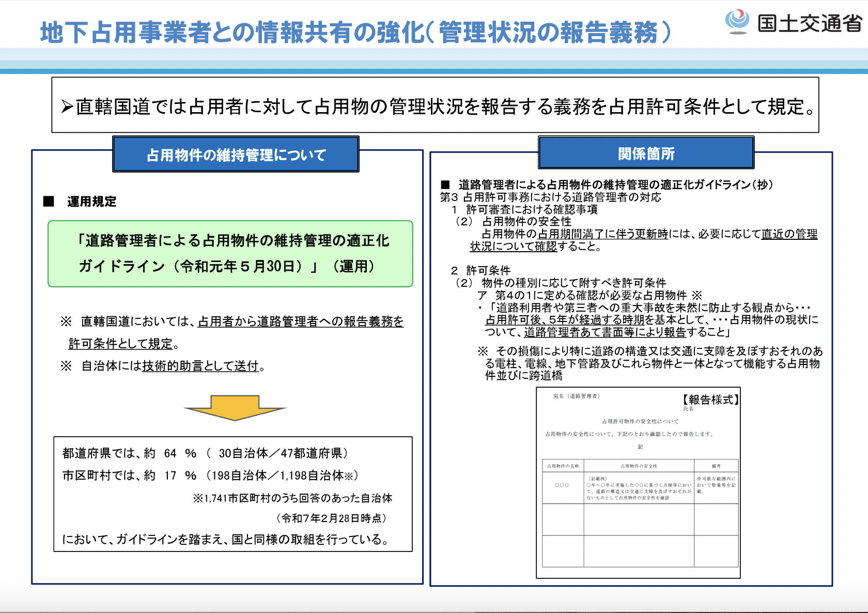This screenshot has height=613, width=868.
Task: Click the yellow downward arrow graphic
Action: 235,408
